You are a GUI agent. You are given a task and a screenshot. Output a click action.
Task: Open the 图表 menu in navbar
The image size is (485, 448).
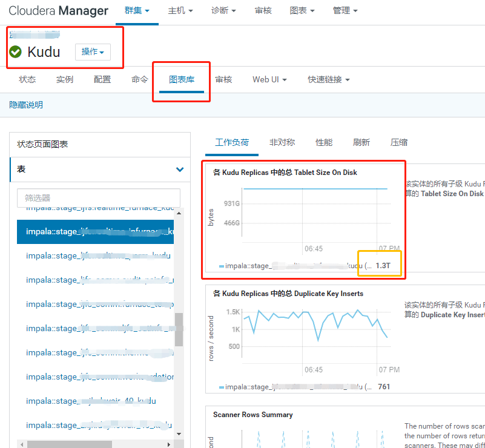click(302, 10)
